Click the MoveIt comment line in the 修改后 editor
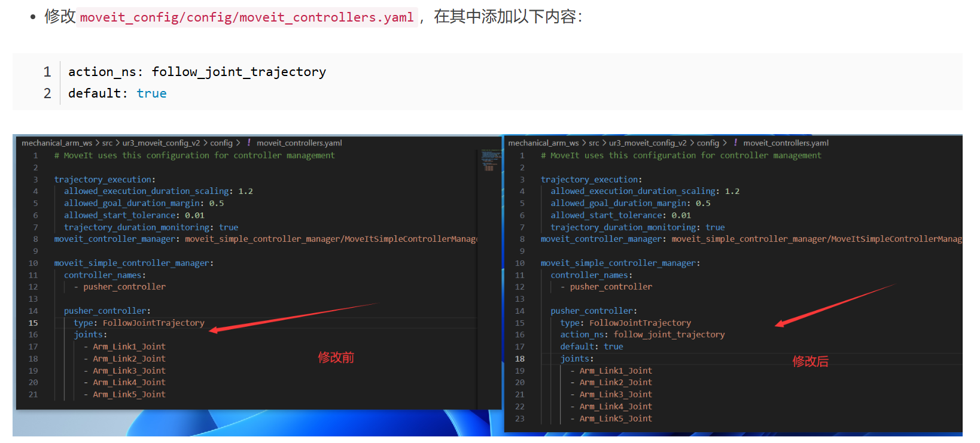Image resolution: width=980 pixels, height=443 pixels. pos(681,156)
